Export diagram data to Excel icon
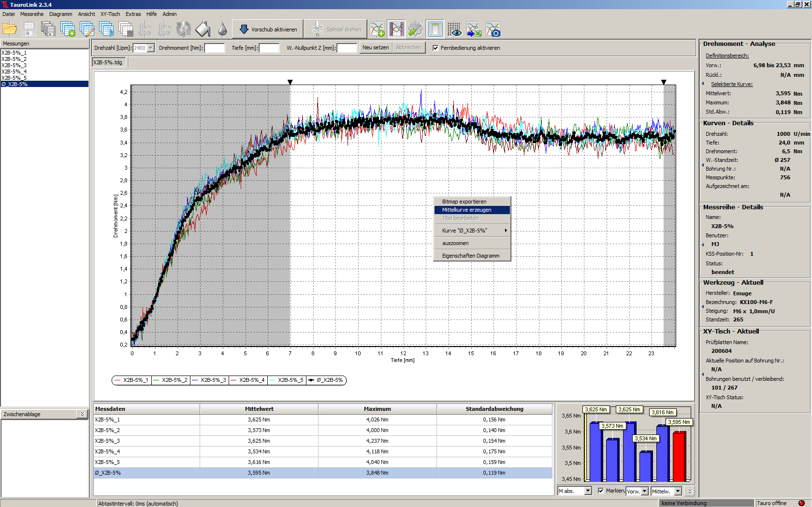Screen dimensions: 812x507 [474, 29]
